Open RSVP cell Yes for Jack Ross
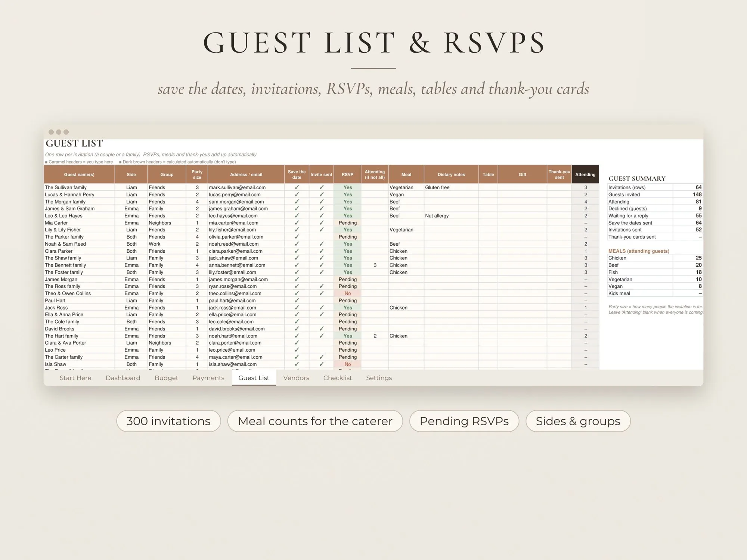This screenshot has width=747, height=560. 348,308
